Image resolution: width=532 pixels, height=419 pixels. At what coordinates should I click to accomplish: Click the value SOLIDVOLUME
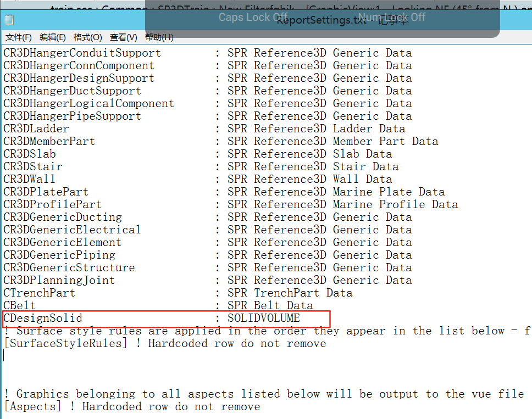[264, 318]
